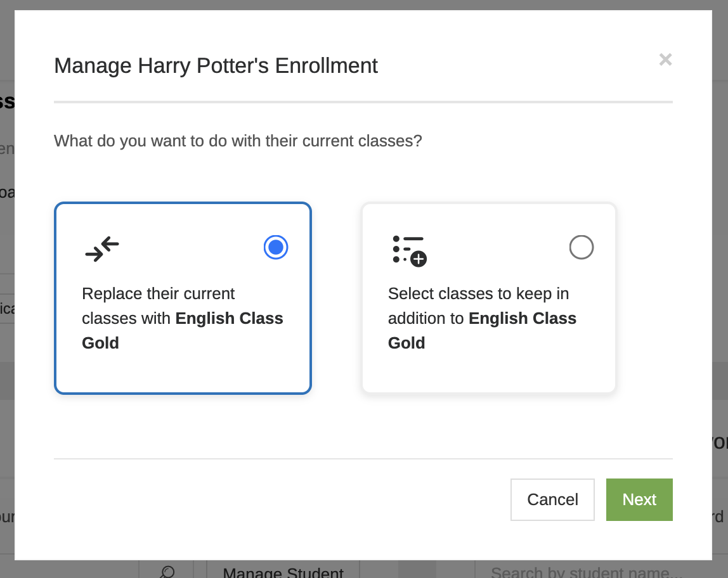Proceed with the green Next button
Screen dimensions: 728x578
pyautogui.click(x=639, y=499)
